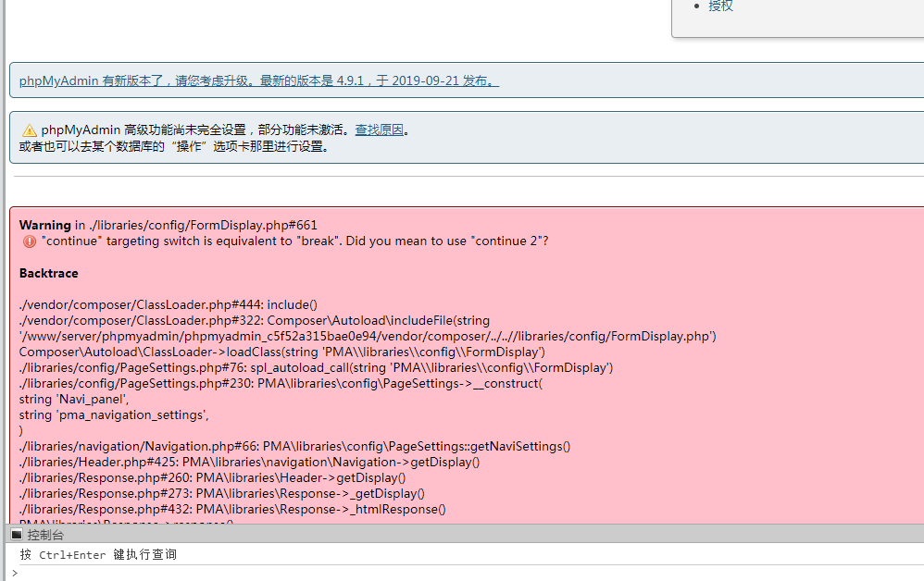Click the yellow warning triangle icon
Viewport: 924px width, 581px height.
click(x=30, y=130)
